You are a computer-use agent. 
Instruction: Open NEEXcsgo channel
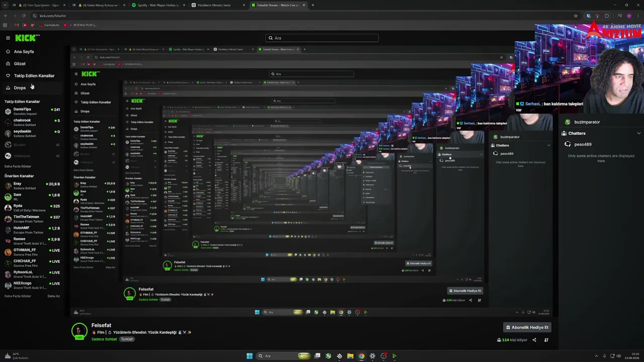click(x=32, y=285)
